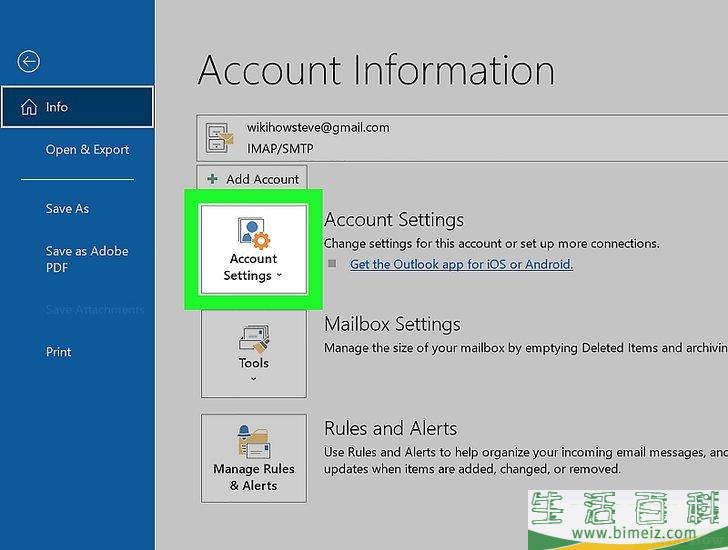Click the home icon beside Info

pos(29,107)
